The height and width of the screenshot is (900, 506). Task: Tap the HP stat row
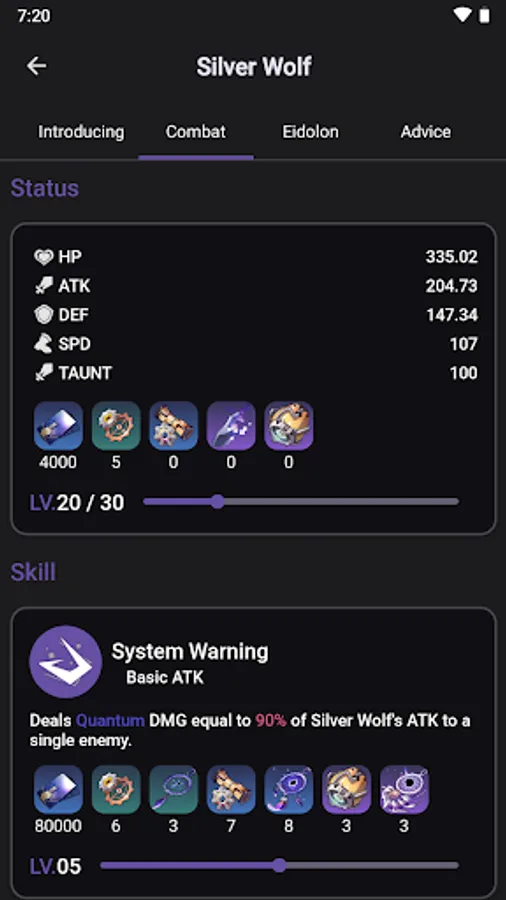pos(255,257)
